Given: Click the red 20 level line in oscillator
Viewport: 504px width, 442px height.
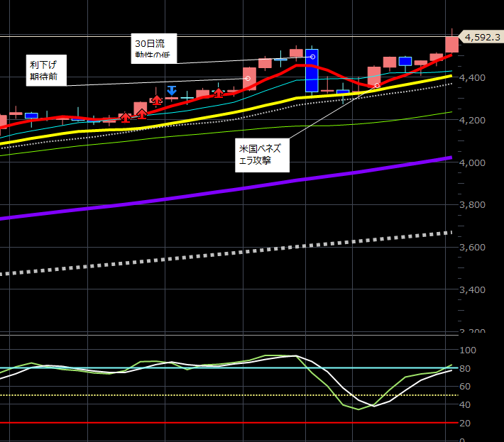Looking at the screenshot, I should click(213, 423).
